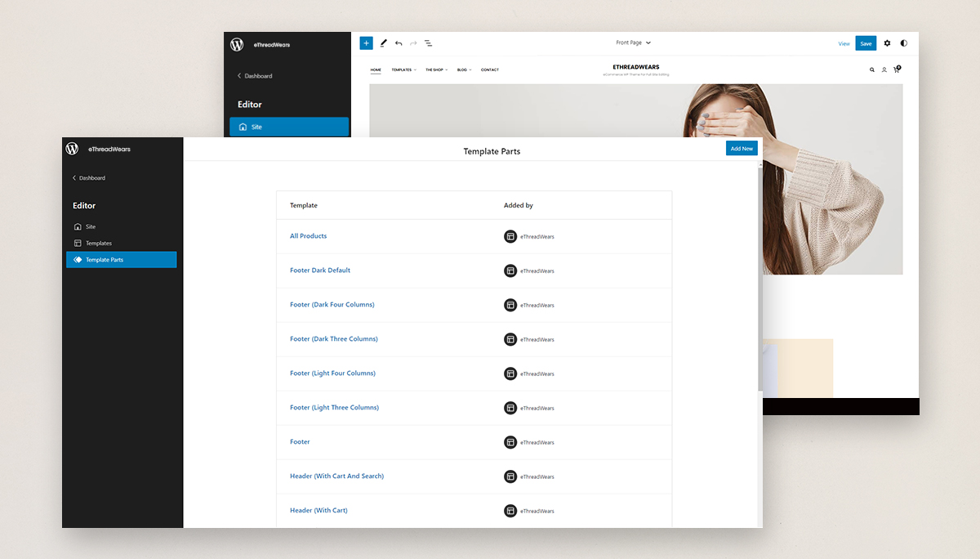
Task: Click CONTACT in the site preview navigation
Action: click(490, 70)
